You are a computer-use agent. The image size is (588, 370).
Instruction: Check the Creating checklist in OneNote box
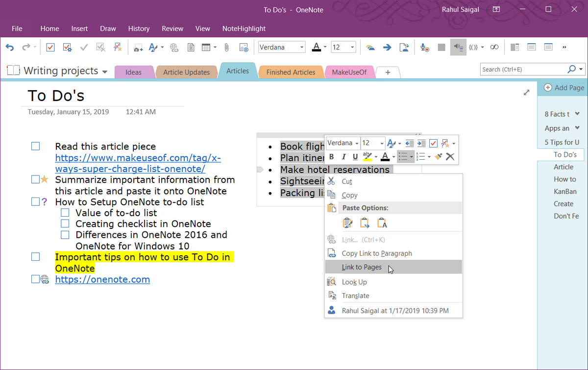click(x=65, y=223)
